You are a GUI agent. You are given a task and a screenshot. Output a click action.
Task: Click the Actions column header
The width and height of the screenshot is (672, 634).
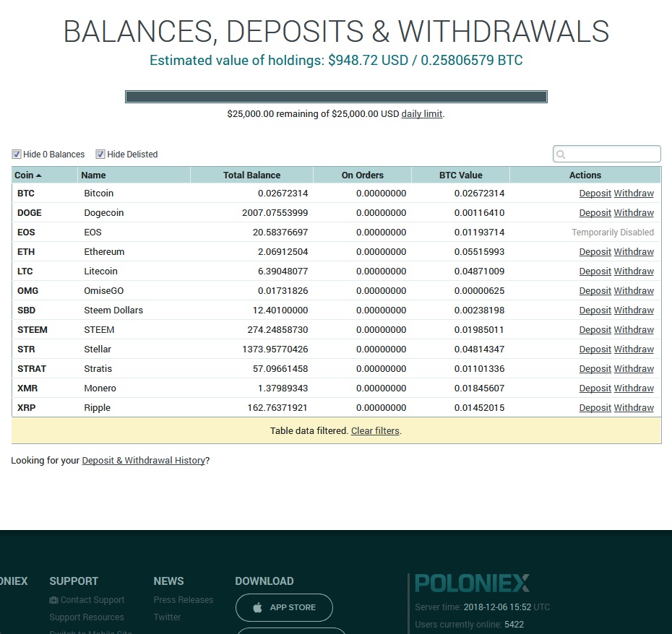tap(585, 175)
